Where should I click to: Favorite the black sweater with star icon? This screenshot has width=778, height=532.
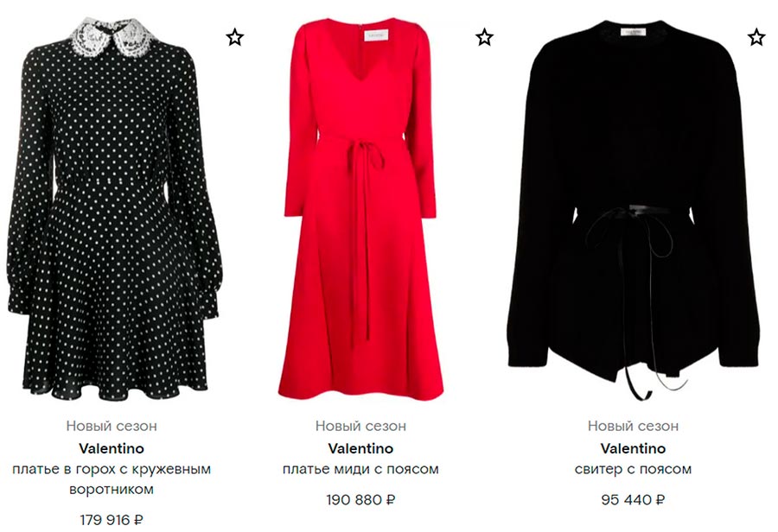[x=756, y=37]
